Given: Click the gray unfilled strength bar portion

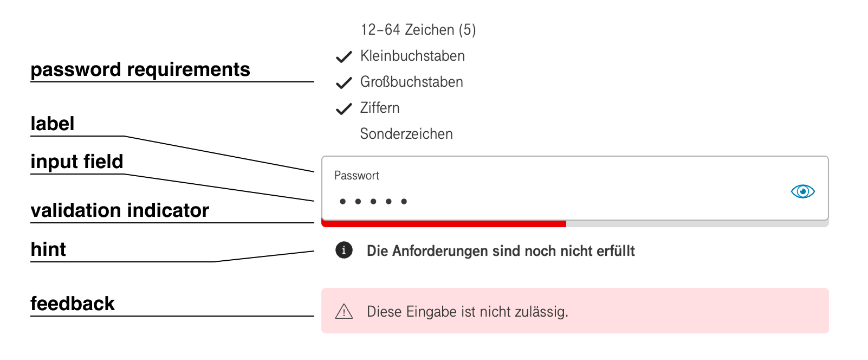Looking at the screenshot, I should (x=697, y=223).
